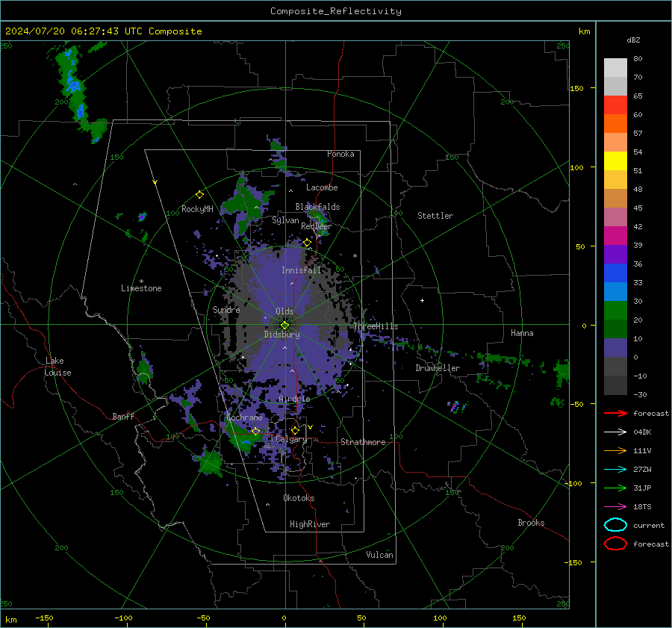This screenshot has width=672, height=628.
Task: Click the yellow diamond marker near RockyMH
Action: (199, 195)
